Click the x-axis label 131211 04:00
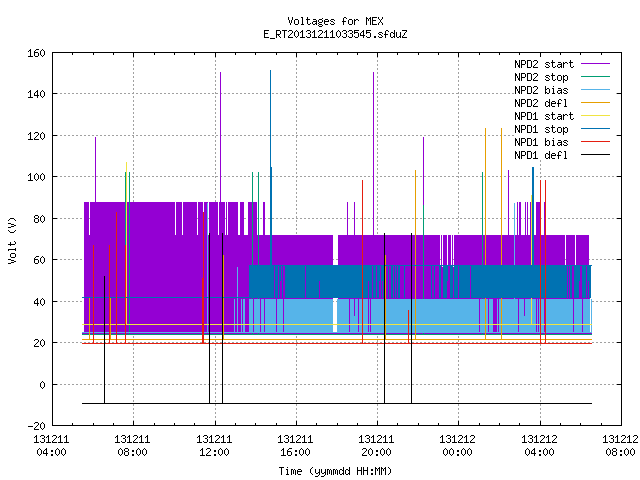This screenshot has height=480, width=640. [x=51, y=446]
